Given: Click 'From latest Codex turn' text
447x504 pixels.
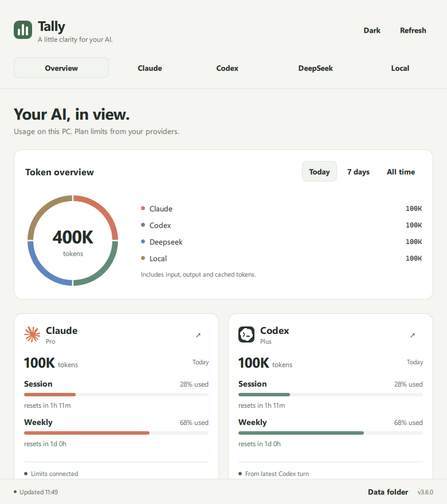Looking at the screenshot, I should click(277, 474).
